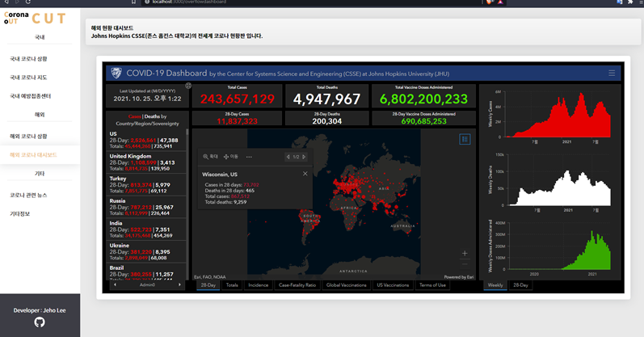Screen dimensions: 644x337
Task: Expand the Last Updated panel corner icon
Action: tap(188, 86)
